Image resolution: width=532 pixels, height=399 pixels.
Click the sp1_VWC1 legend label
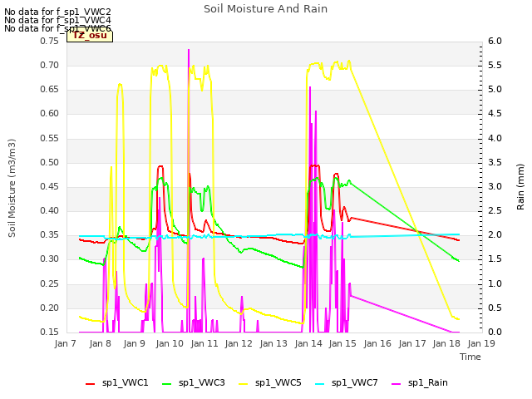126,382
